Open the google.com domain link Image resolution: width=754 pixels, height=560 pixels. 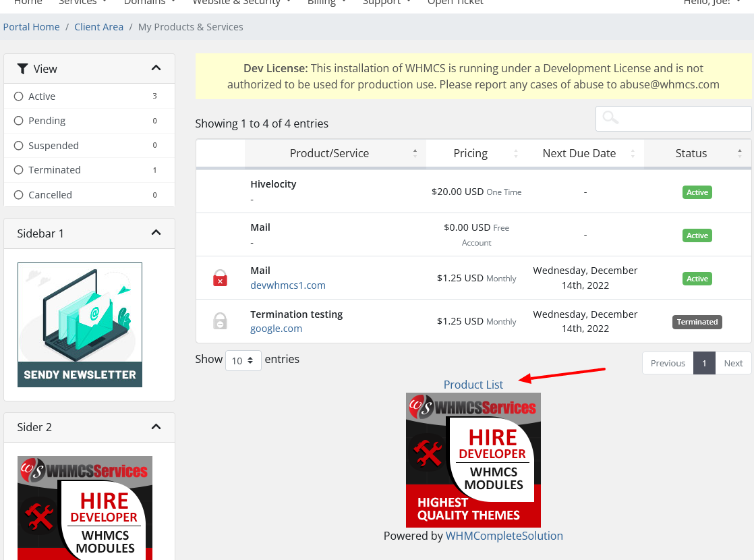[276, 329]
